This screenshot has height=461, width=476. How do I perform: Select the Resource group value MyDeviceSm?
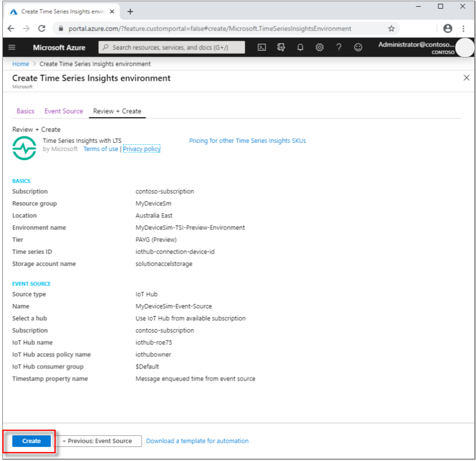(x=153, y=203)
